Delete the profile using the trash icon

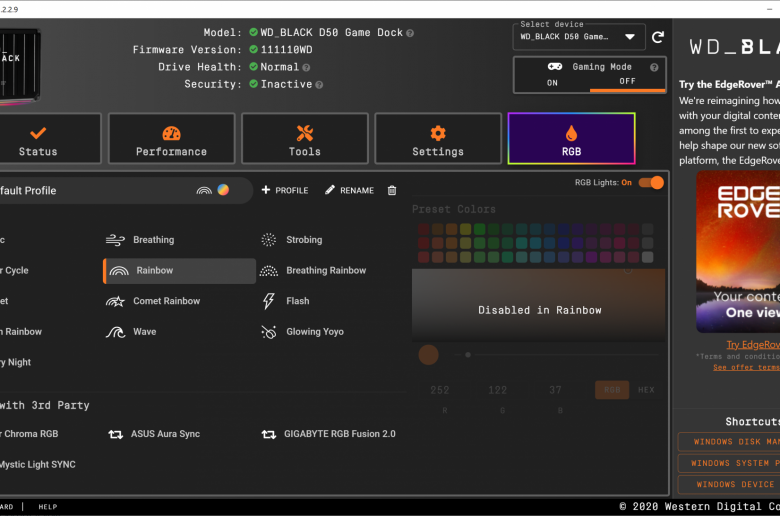[392, 190]
